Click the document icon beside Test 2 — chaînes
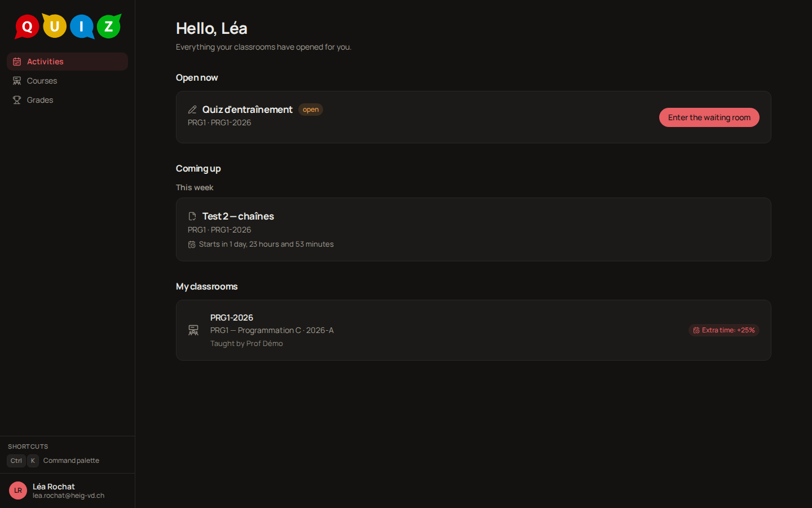812x508 pixels. point(192,216)
